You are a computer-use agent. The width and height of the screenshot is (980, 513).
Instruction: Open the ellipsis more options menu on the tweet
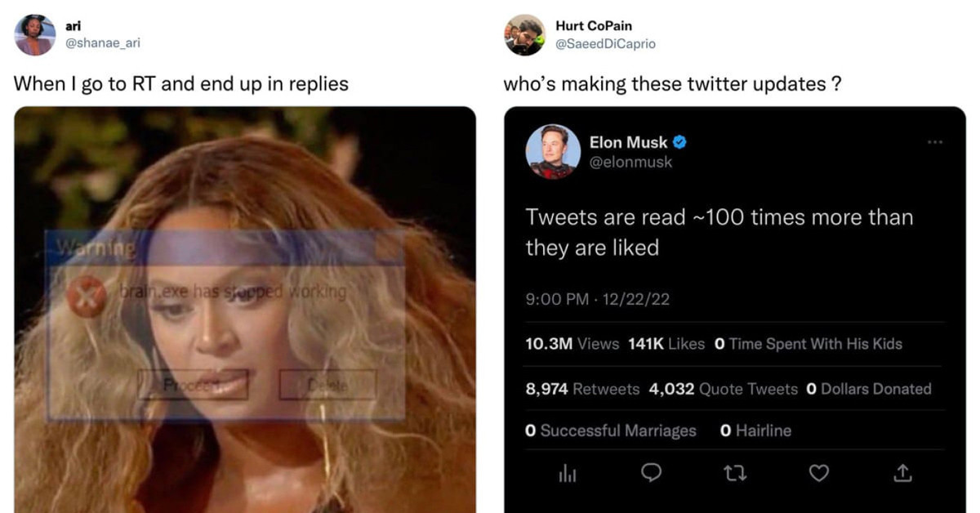(936, 141)
